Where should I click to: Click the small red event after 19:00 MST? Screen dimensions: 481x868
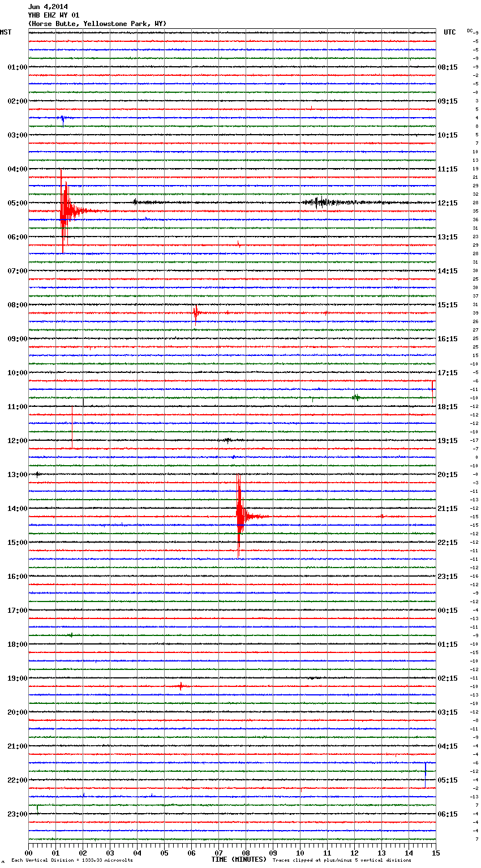point(181,686)
